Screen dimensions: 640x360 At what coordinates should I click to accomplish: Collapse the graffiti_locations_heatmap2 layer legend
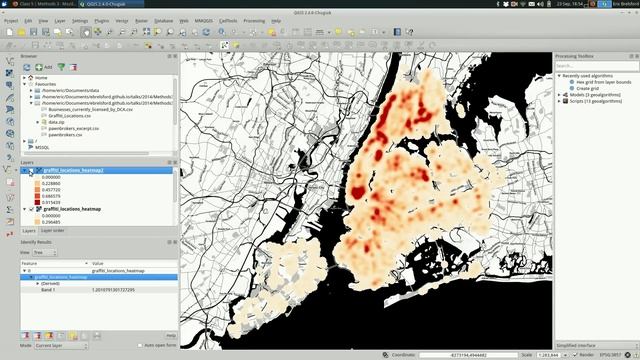pos(24,170)
